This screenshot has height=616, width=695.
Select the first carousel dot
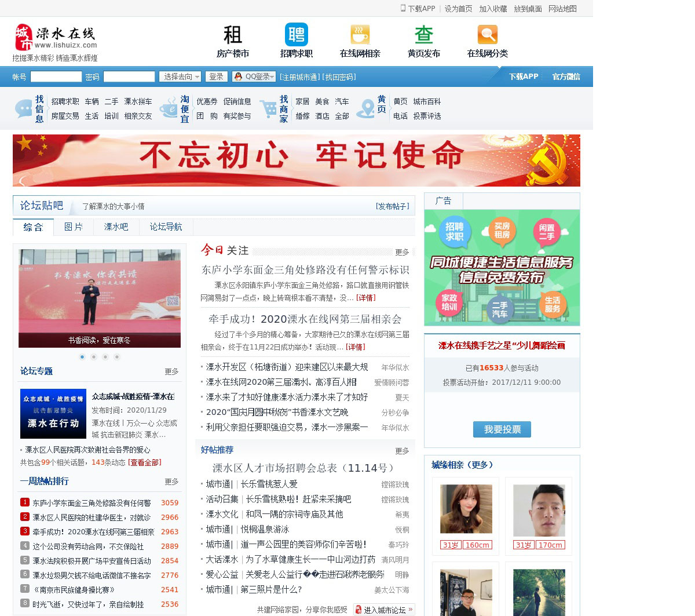pyautogui.click(x=82, y=357)
